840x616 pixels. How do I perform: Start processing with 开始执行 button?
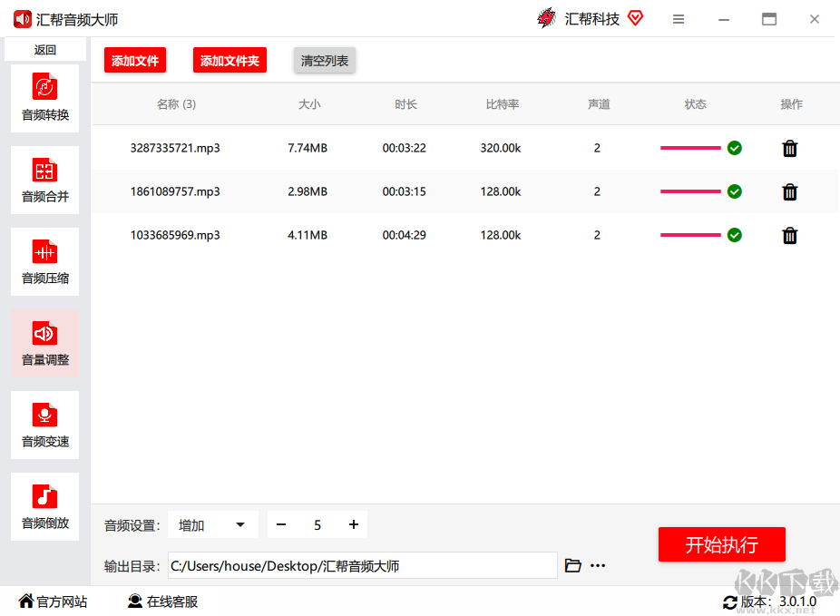coord(721,544)
